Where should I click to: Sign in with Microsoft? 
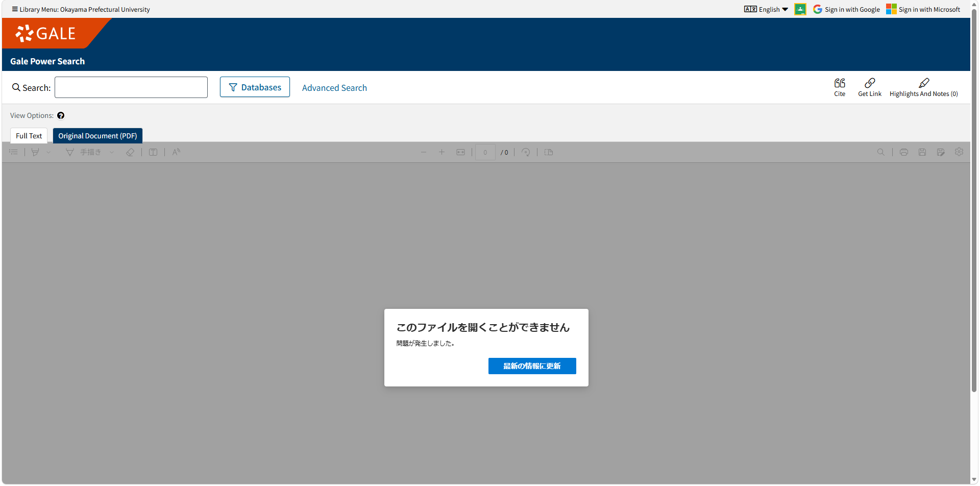coord(923,9)
